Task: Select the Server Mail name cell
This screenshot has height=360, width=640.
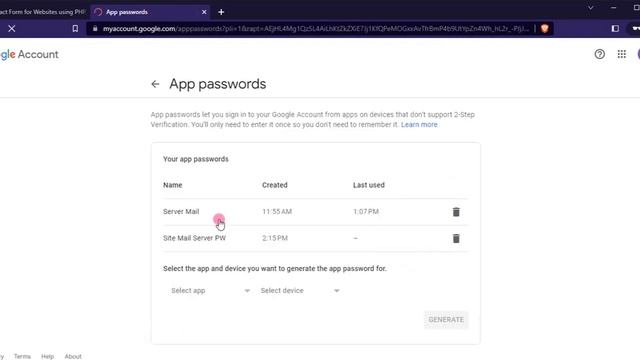Action: [181, 211]
